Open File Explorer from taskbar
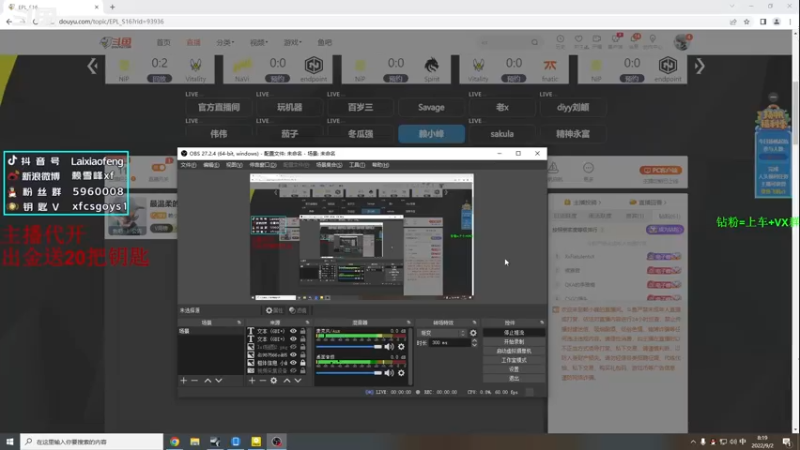Image resolution: width=800 pixels, height=450 pixels. pos(195,442)
